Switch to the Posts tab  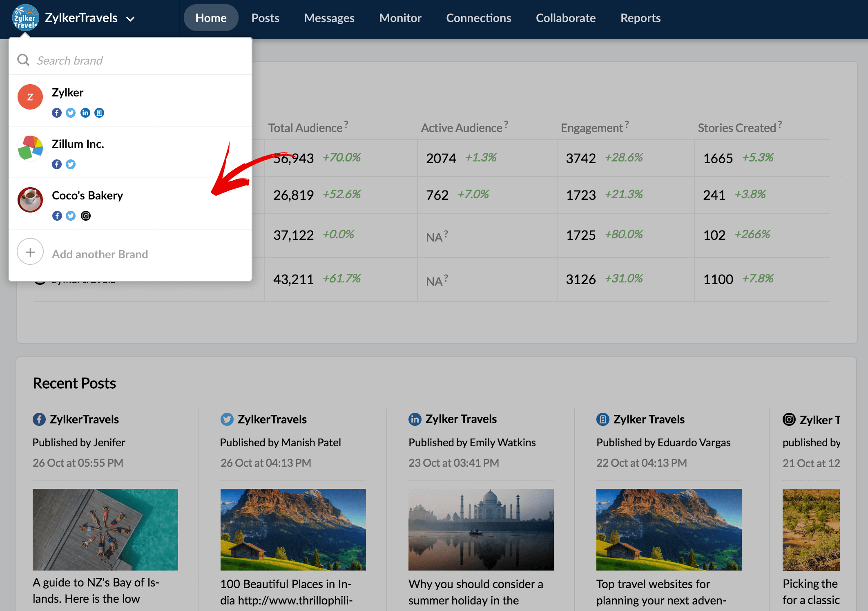tap(265, 18)
